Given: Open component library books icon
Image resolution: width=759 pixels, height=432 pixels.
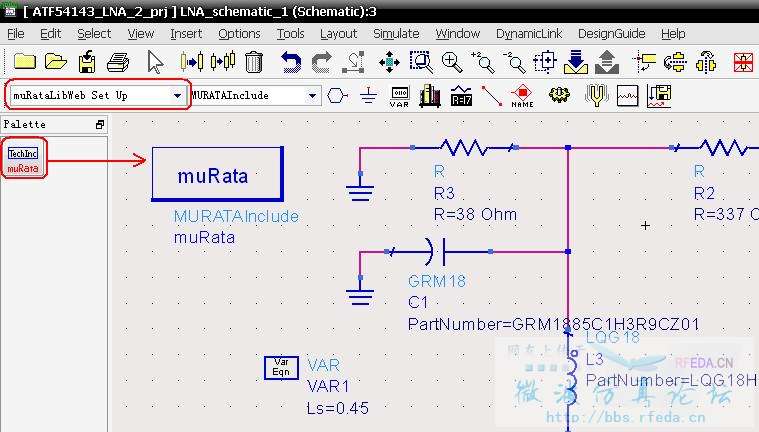Looking at the screenshot, I should tap(430, 95).
